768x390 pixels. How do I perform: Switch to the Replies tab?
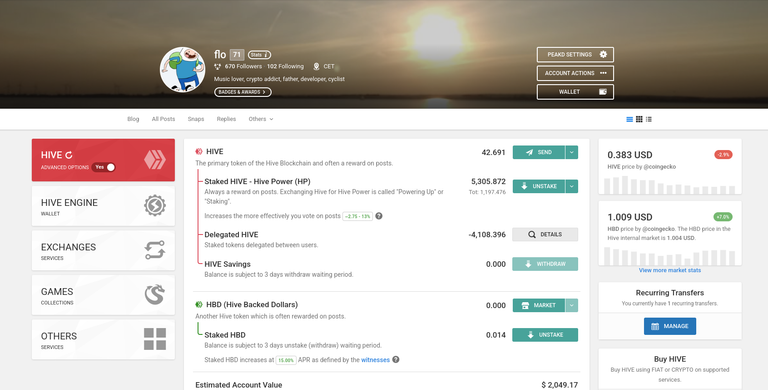(x=226, y=119)
